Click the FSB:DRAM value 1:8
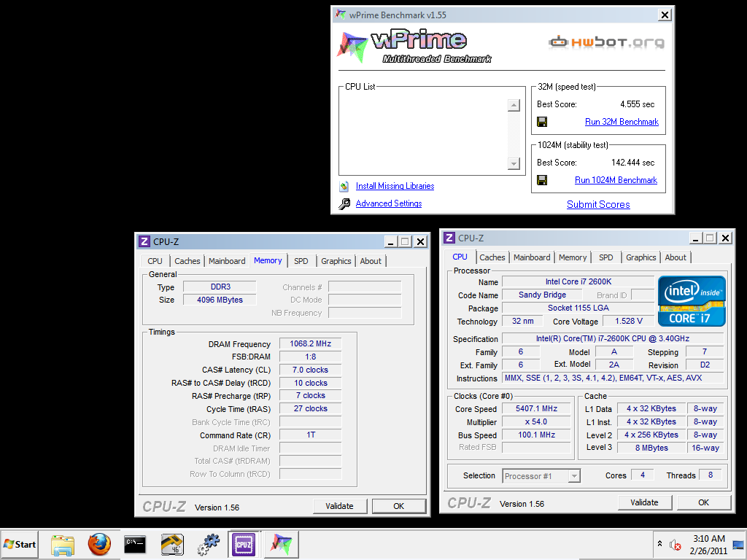 click(311, 357)
